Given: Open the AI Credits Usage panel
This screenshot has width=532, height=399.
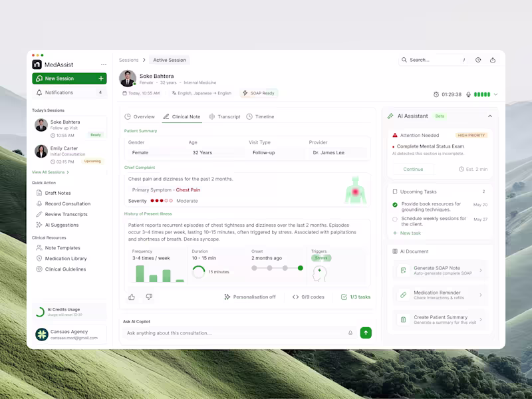Looking at the screenshot, I should coord(70,311).
